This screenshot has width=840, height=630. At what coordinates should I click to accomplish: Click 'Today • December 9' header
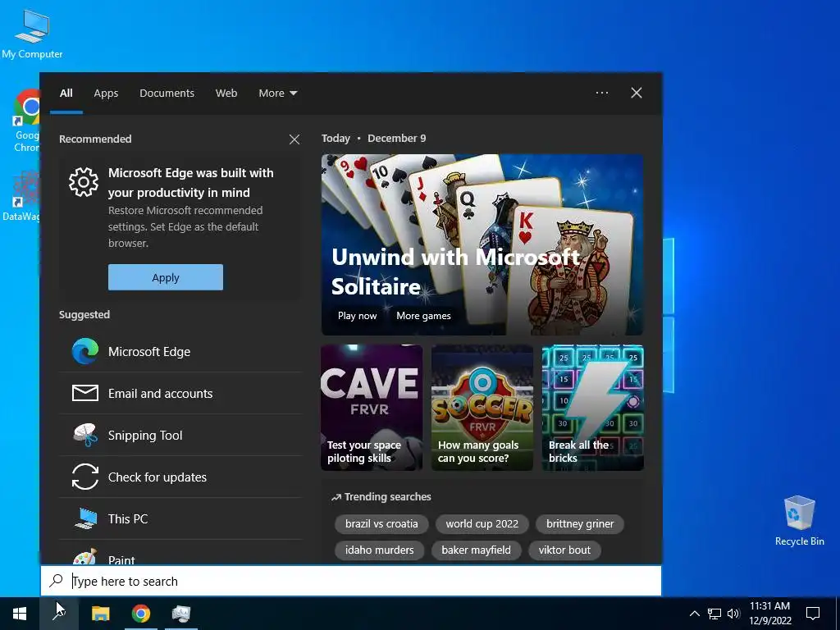tap(373, 138)
